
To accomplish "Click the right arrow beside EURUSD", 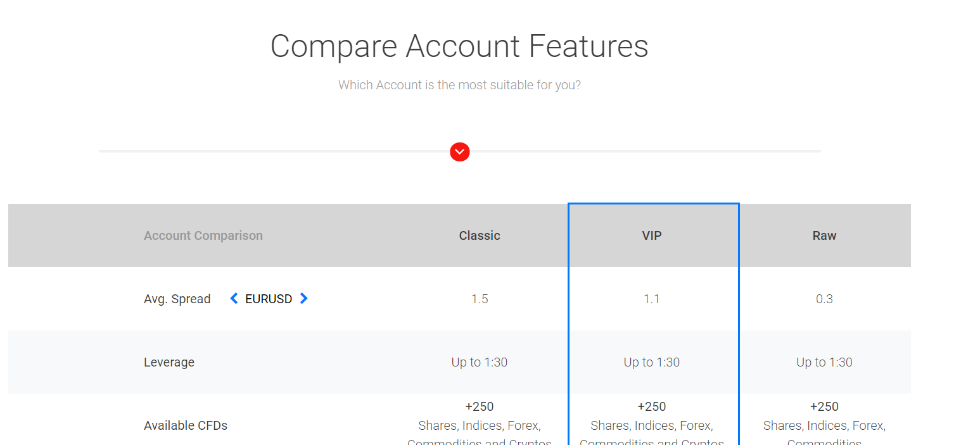I will click(303, 298).
